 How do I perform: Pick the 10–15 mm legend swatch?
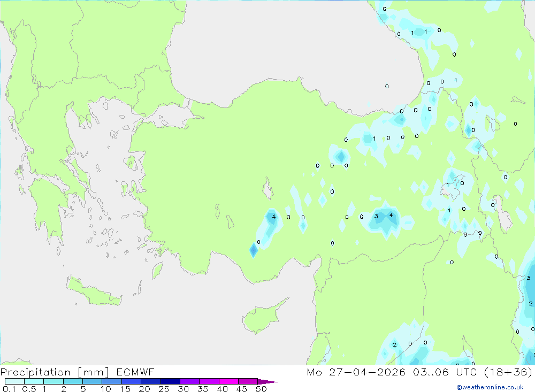[112, 381]
